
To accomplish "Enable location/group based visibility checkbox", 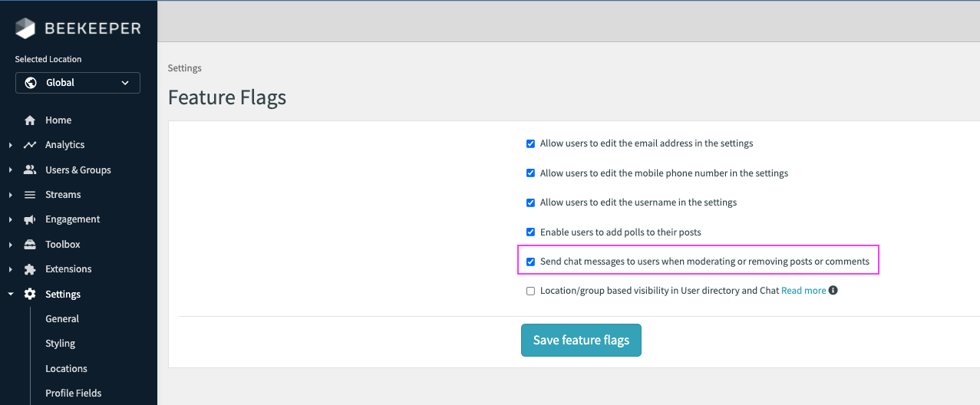I will [x=530, y=291].
